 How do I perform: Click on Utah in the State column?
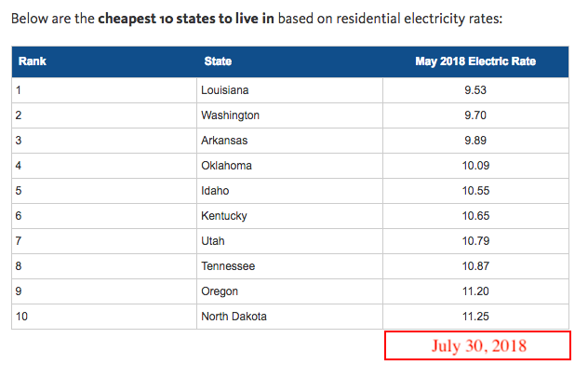click(x=213, y=241)
